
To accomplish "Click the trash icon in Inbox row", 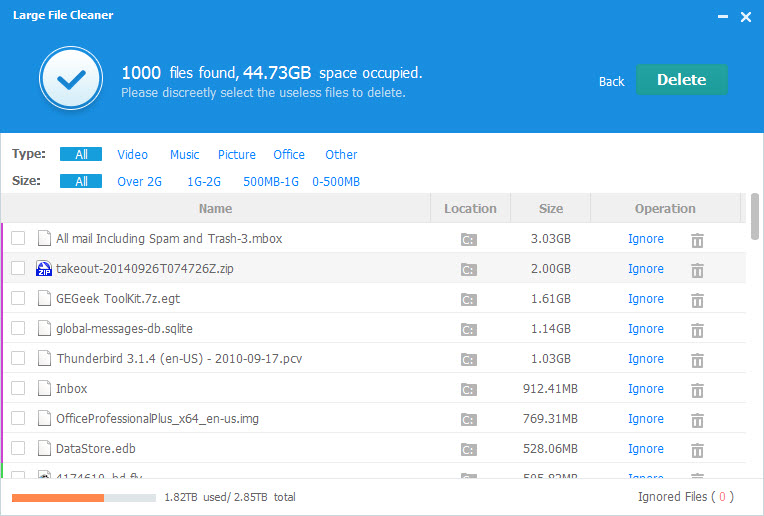I will click(697, 390).
